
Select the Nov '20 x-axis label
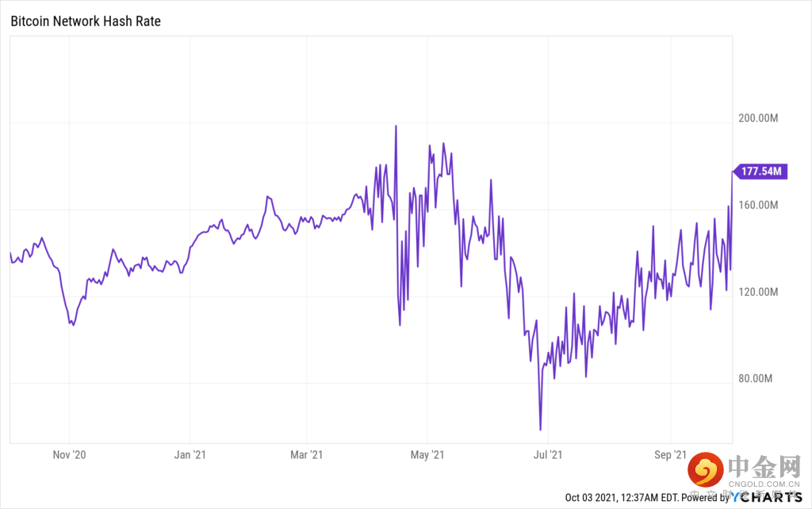(x=69, y=454)
